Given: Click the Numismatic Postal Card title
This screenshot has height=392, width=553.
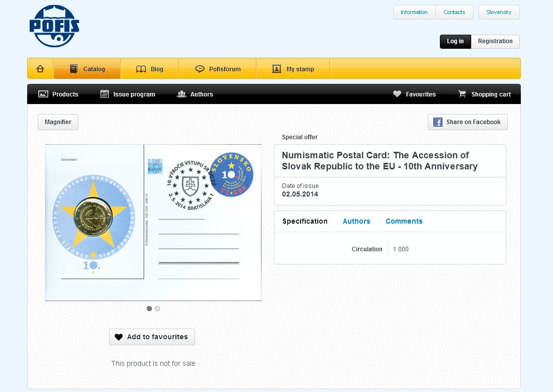Looking at the screenshot, I should [x=380, y=161].
